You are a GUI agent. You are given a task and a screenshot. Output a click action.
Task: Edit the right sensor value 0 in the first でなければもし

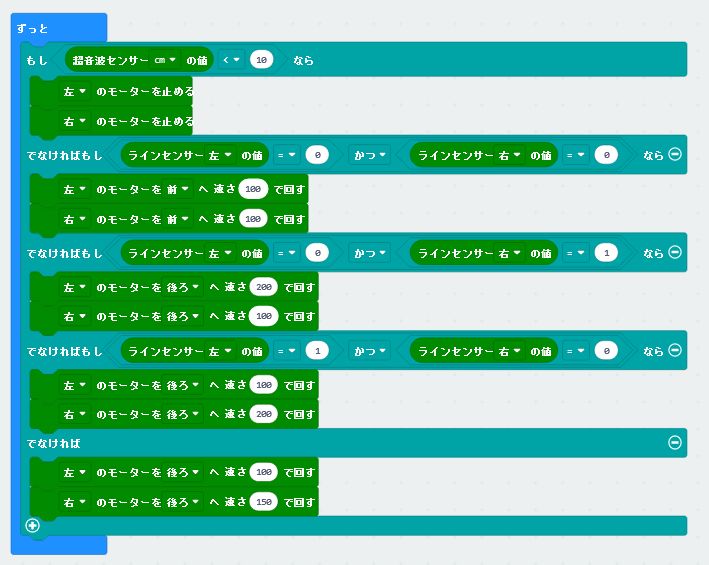click(x=606, y=155)
